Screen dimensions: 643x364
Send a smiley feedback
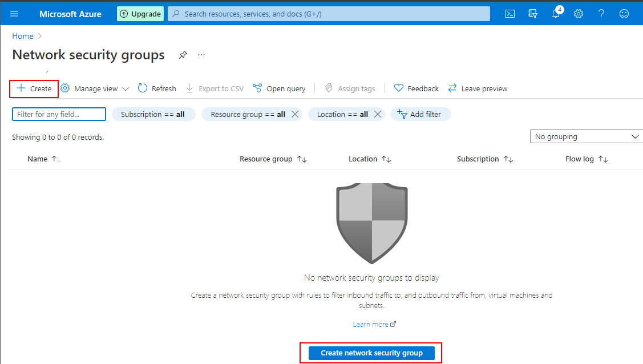(624, 13)
